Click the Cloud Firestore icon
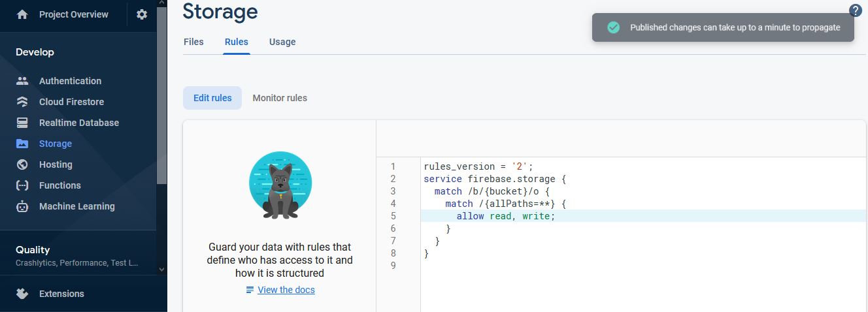The image size is (868, 312). click(x=22, y=102)
